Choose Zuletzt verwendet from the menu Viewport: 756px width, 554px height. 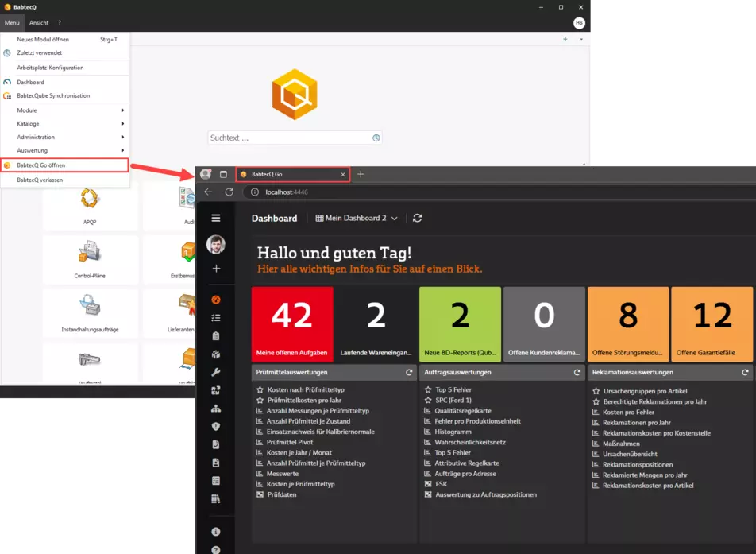pyautogui.click(x=65, y=53)
